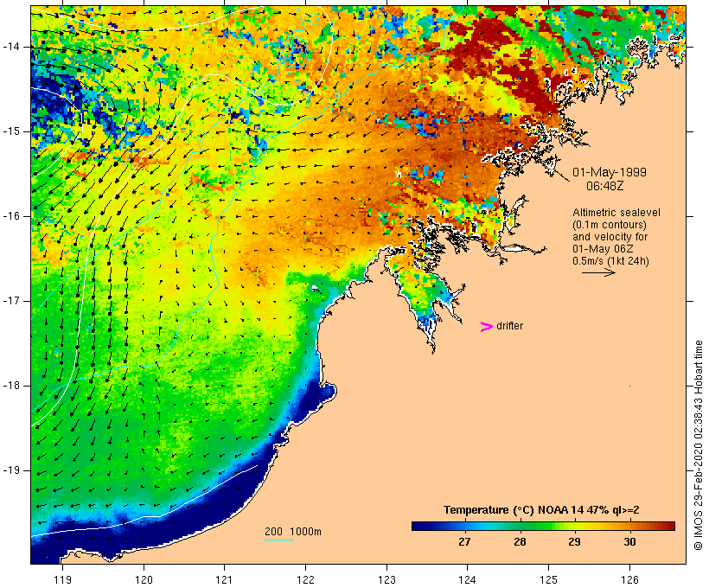Click the IMOS copyright timestamp text
This screenshot has width=709, height=588.
(698, 445)
